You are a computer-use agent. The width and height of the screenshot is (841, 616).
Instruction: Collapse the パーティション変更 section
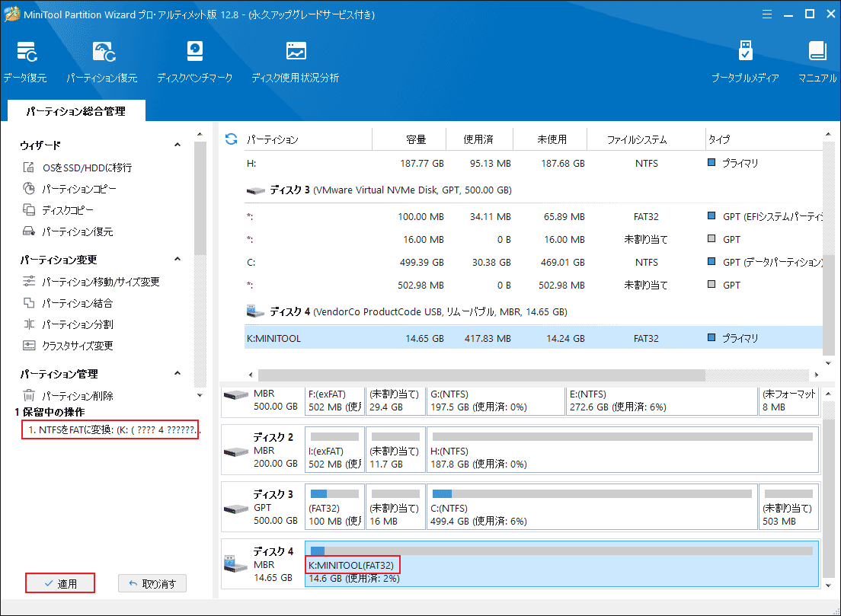(x=177, y=257)
